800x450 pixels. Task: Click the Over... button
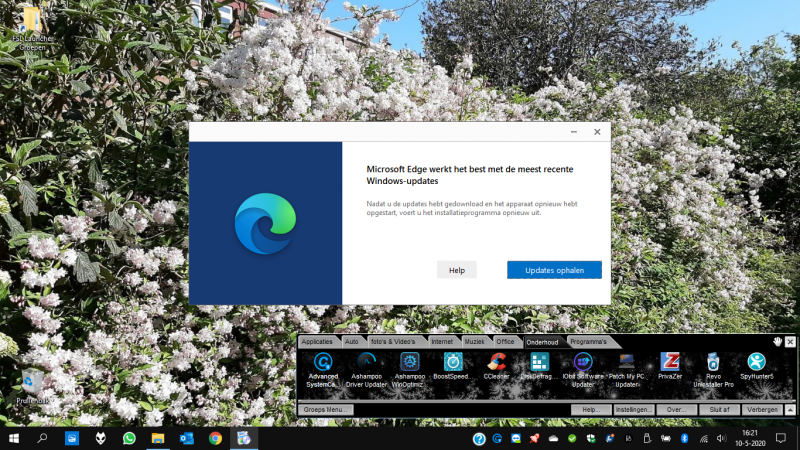coord(677,409)
